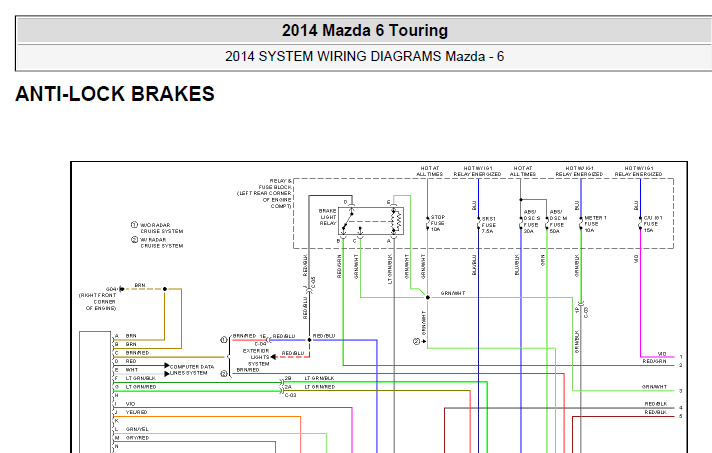Click the "METER 1 FUSE 10A" label

[x=595, y=224]
